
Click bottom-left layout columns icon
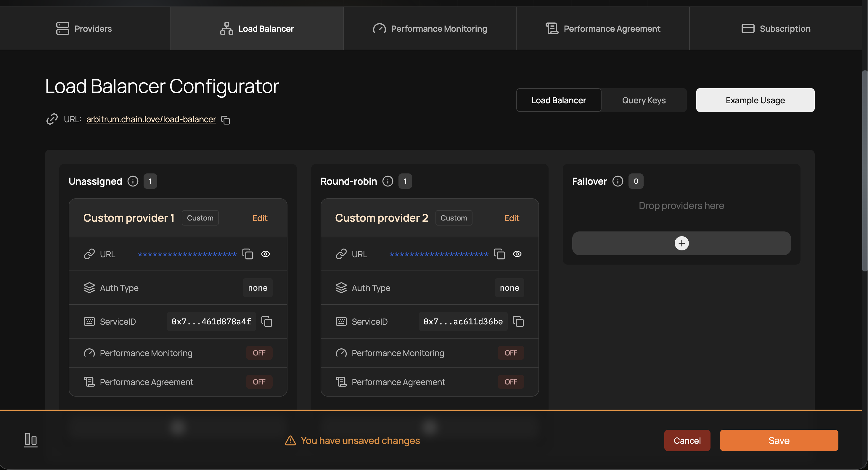(31, 440)
